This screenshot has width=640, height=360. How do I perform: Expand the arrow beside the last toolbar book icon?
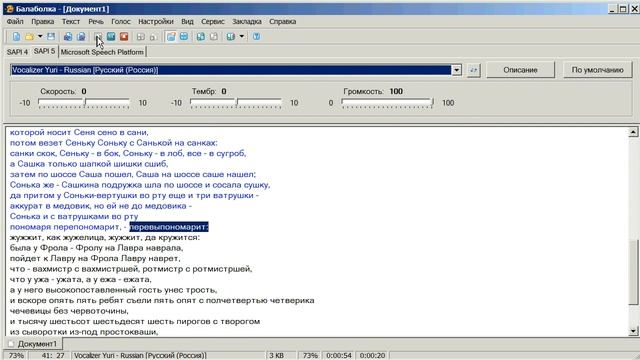tap(242, 37)
